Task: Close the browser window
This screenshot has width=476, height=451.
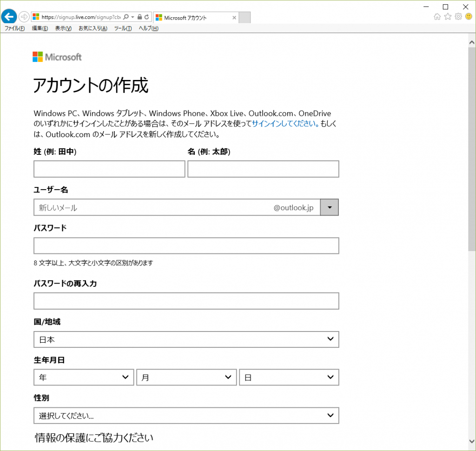Action: [x=465, y=7]
